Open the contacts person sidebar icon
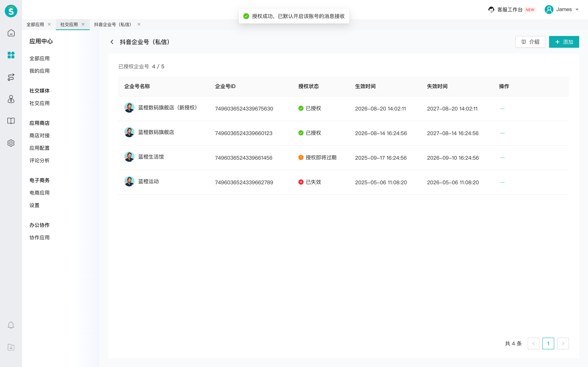Image resolution: width=588 pixels, height=367 pixels. [11, 99]
